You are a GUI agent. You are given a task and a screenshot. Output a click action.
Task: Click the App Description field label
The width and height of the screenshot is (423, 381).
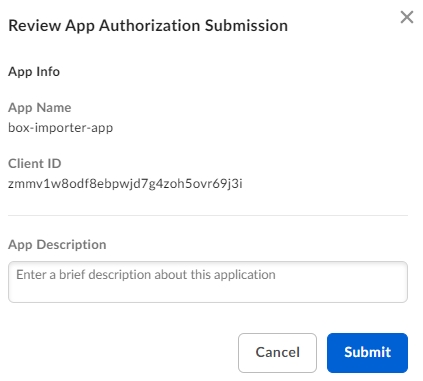(57, 245)
